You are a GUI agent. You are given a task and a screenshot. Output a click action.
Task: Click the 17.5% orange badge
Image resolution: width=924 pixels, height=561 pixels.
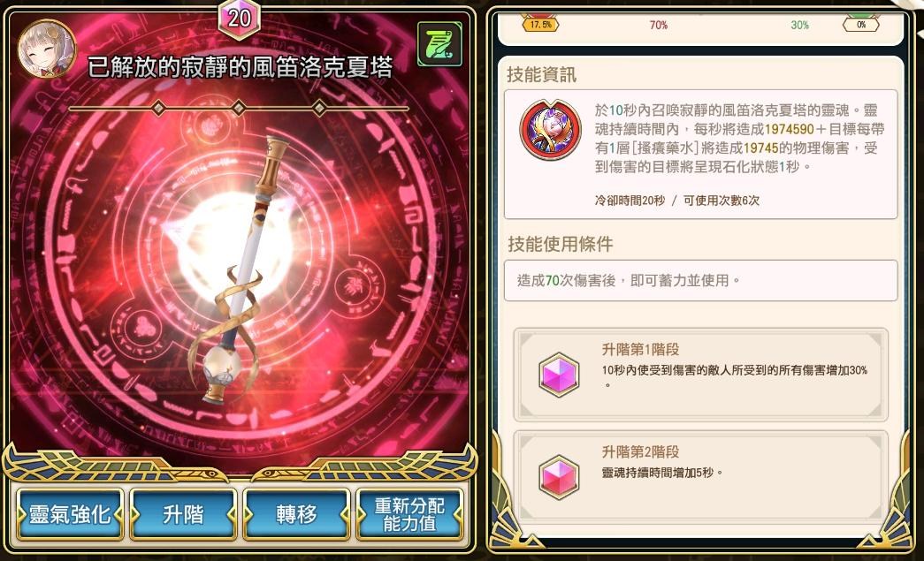[540, 25]
